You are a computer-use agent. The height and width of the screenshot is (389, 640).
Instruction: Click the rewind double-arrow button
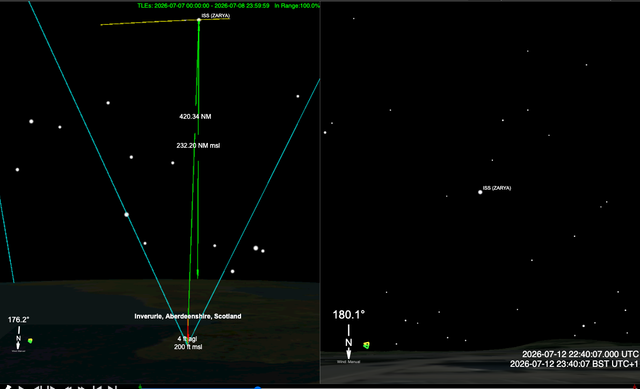(x=68, y=388)
